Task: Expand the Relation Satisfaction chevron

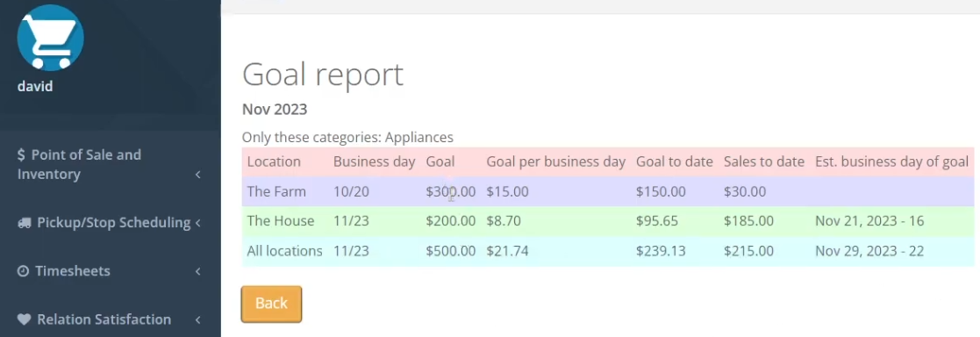Action: tap(197, 319)
